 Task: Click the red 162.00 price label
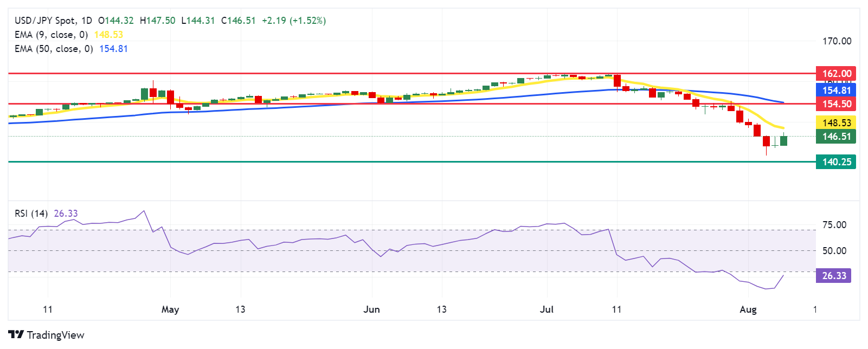coord(835,73)
